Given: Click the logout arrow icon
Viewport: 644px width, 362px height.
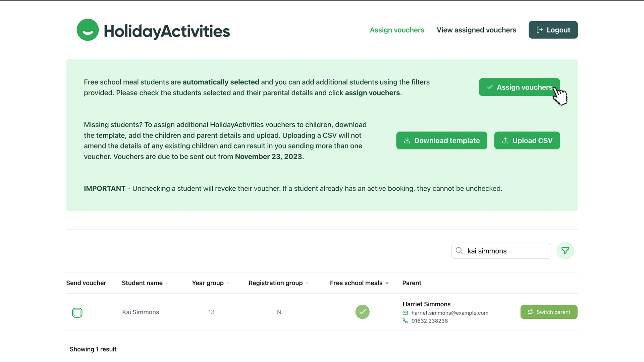Looking at the screenshot, I should [x=539, y=30].
